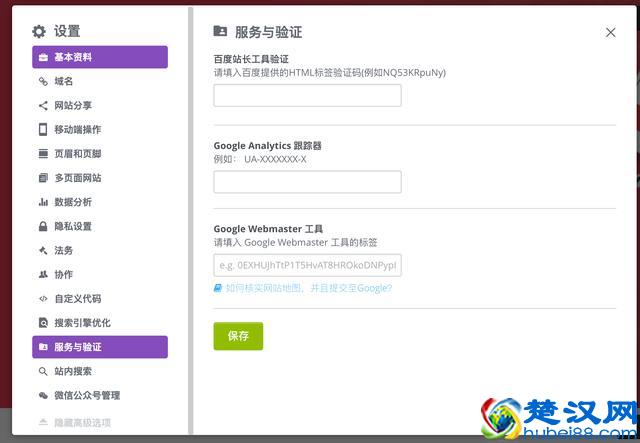Click the sidebar vertical scrollbar
The image size is (640, 443).
click(190, 220)
